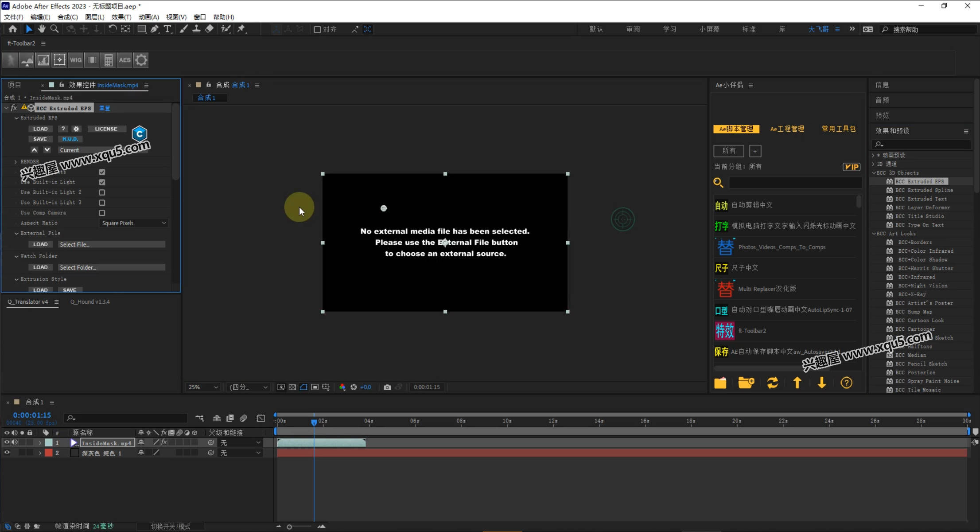The height and width of the screenshot is (532, 980).
Task: Click the timeline zoom slider handle
Action: click(x=289, y=527)
